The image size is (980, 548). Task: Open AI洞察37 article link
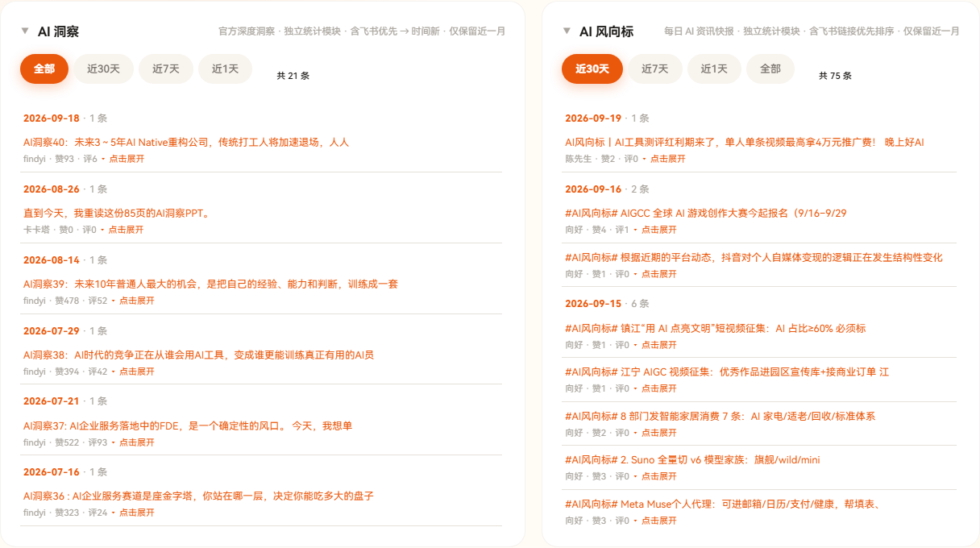click(188, 426)
